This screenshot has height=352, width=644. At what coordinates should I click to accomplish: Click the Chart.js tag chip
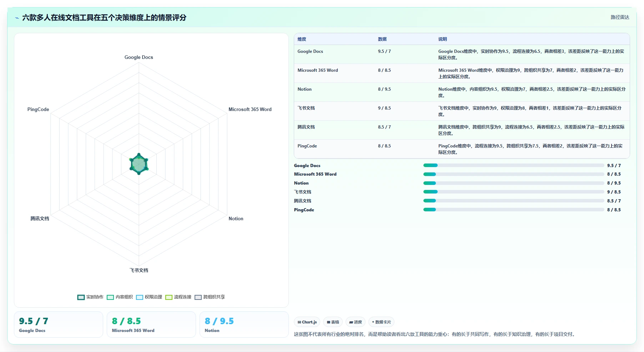pos(307,322)
